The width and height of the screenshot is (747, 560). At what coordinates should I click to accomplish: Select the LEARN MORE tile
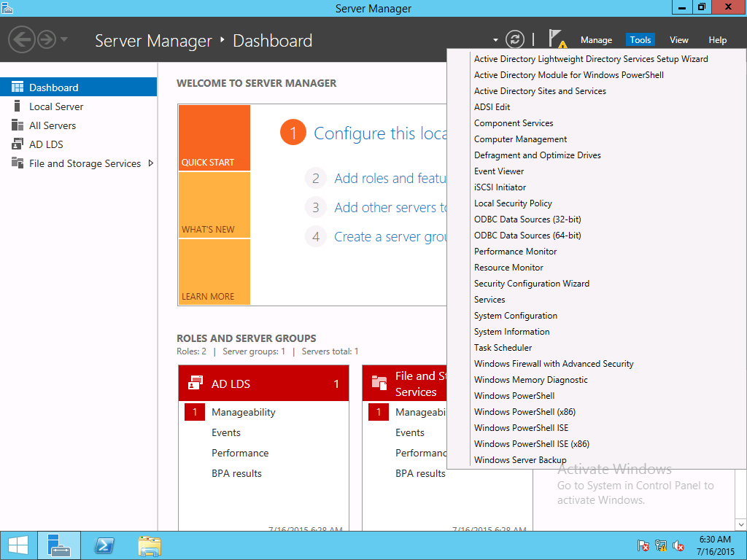click(214, 272)
